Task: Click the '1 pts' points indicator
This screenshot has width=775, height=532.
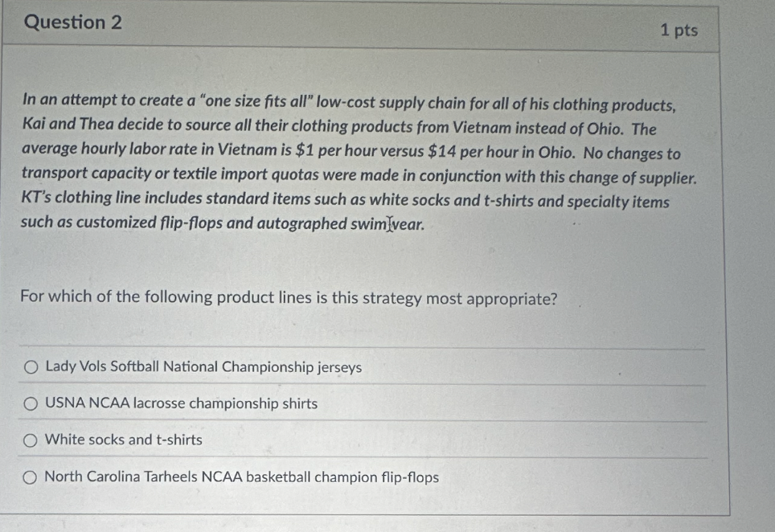Action: [679, 31]
